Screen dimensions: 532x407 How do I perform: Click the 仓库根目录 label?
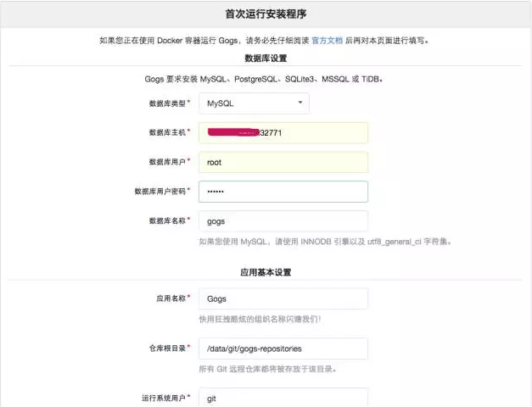(167, 348)
